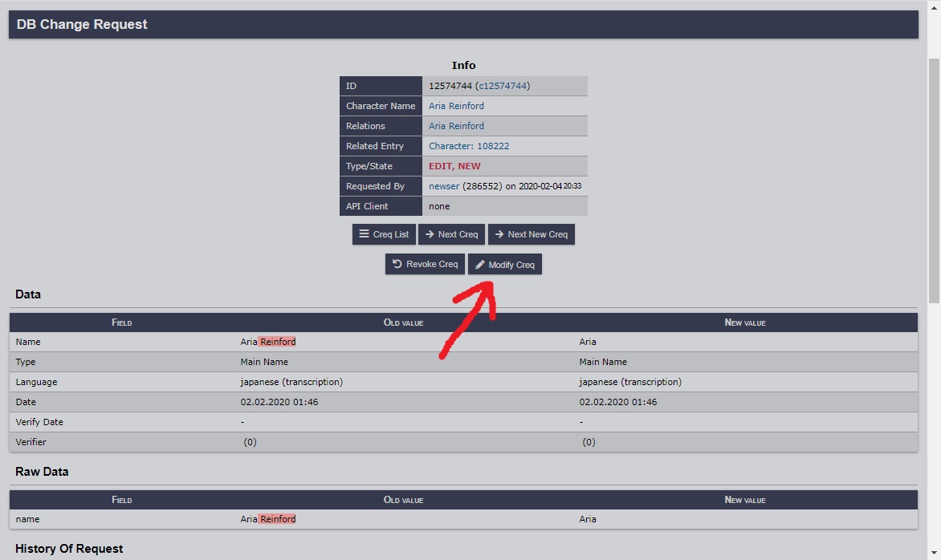Click the Old value header in Raw Data table
This screenshot has width=941, height=560.
403,500
